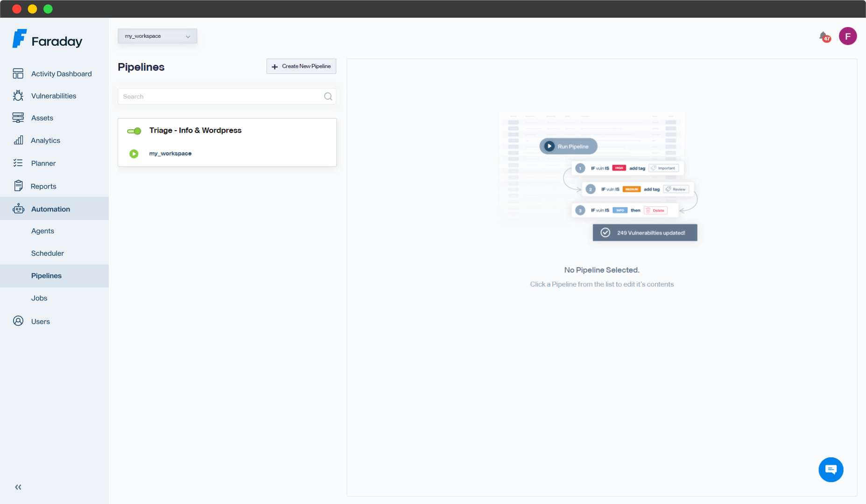Collapse the sidebar with double chevron

pos(18,487)
